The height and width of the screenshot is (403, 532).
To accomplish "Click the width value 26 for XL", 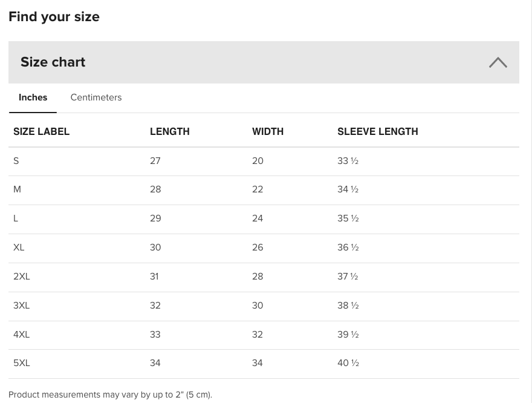I will pos(258,247).
